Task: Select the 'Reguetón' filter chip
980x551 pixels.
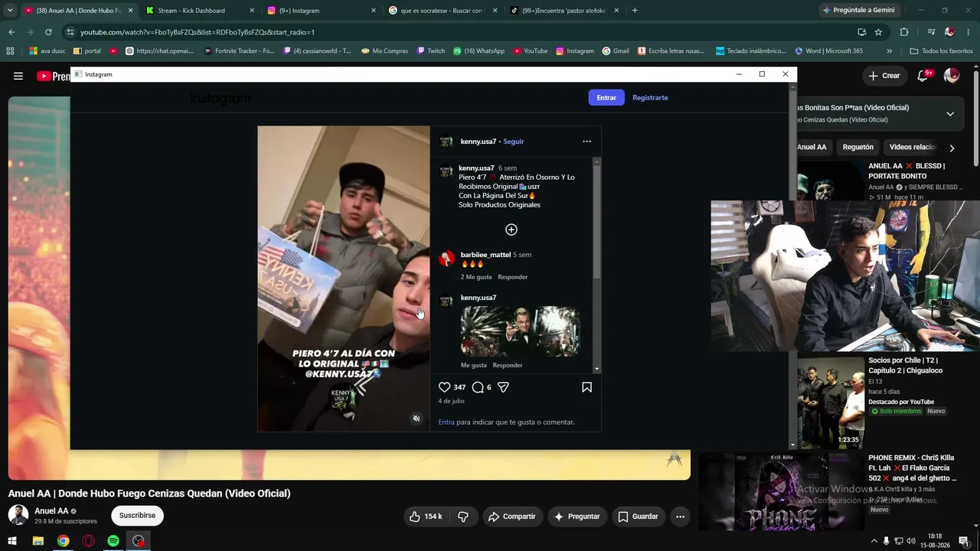Action: (857, 147)
